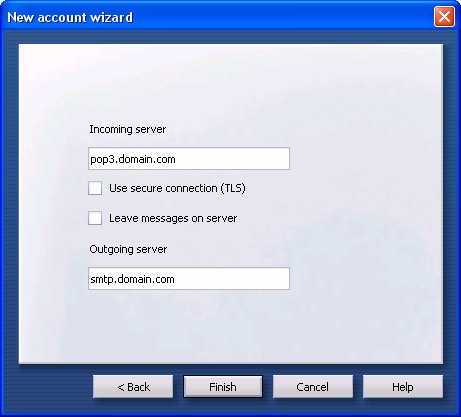This screenshot has width=461, height=417.
Task: Tick the Leave messages on server checkbox
Action: point(95,218)
